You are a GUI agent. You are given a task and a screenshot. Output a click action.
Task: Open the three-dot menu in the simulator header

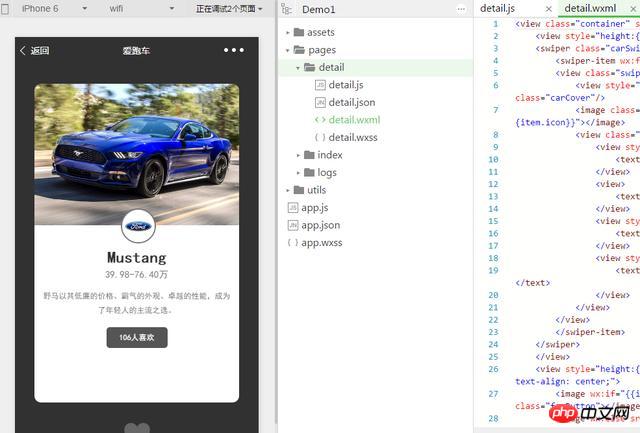click(x=234, y=50)
